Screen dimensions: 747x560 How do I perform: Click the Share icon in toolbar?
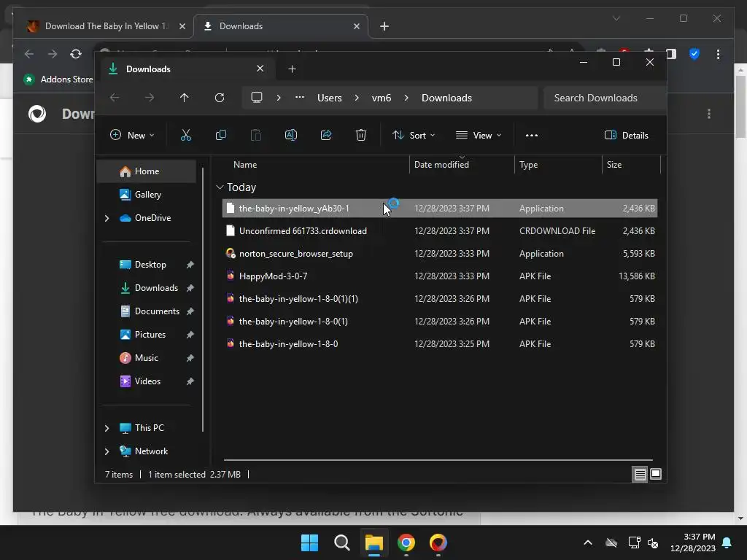326,135
